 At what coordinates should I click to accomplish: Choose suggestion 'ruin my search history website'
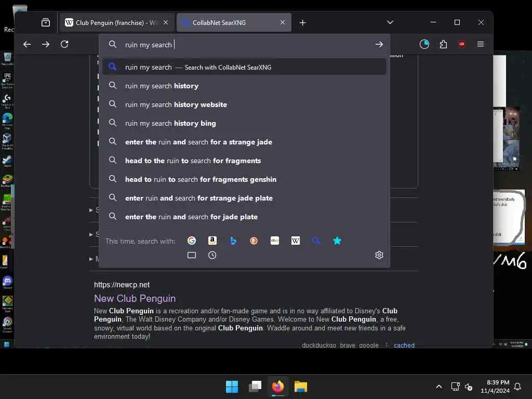[x=244, y=104]
